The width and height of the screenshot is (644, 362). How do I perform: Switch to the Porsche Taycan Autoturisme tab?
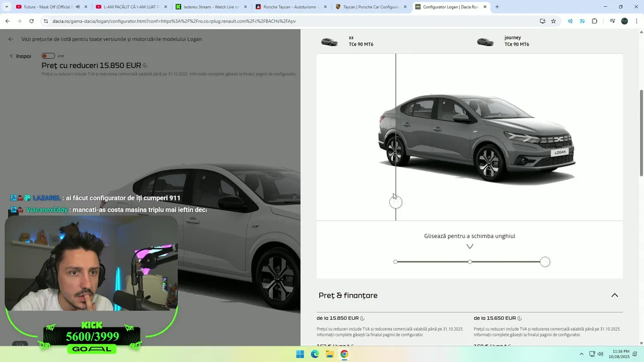290,7
